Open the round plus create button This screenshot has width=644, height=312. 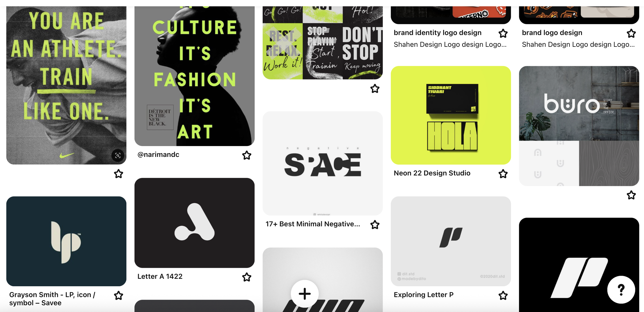tap(304, 294)
